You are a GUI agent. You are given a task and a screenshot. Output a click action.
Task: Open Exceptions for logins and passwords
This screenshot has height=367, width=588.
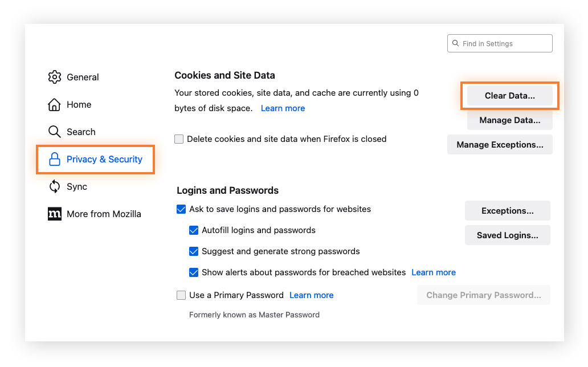pyautogui.click(x=507, y=210)
